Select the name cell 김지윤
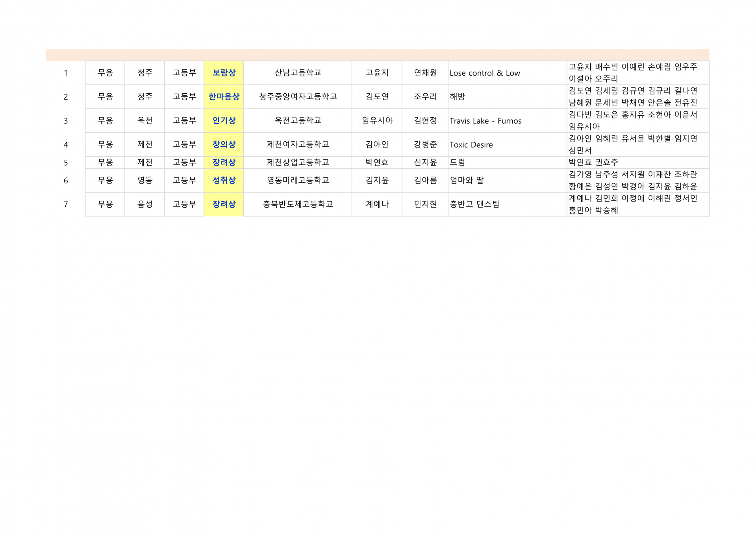This screenshot has width=756, height=534. point(377,180)
